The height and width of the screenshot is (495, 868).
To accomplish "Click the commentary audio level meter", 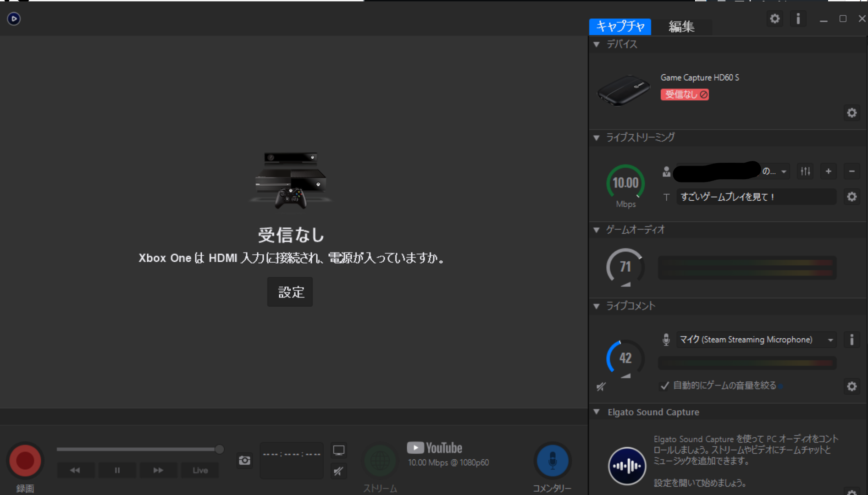I will coord(747,363).
